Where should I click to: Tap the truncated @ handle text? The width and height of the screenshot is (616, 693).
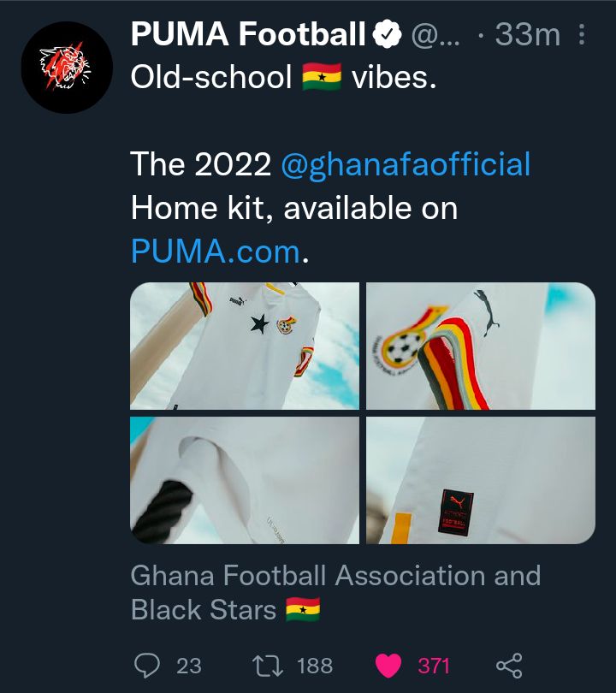click(437, 35)
